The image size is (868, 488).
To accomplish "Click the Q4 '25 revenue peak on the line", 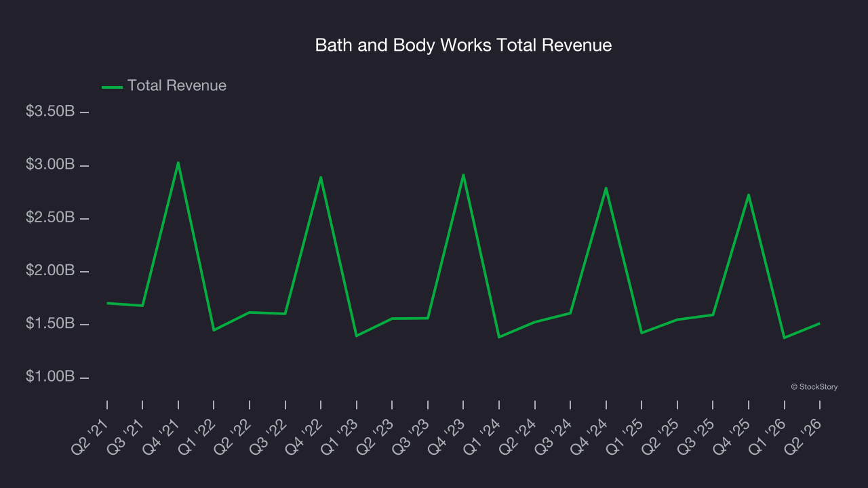I will (748, 195).
